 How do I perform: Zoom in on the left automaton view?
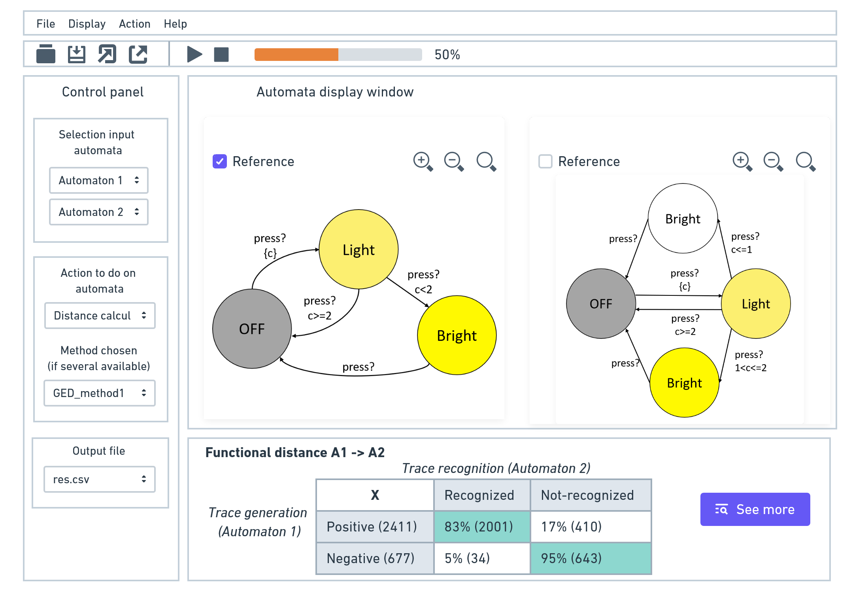tap(423, 161)
